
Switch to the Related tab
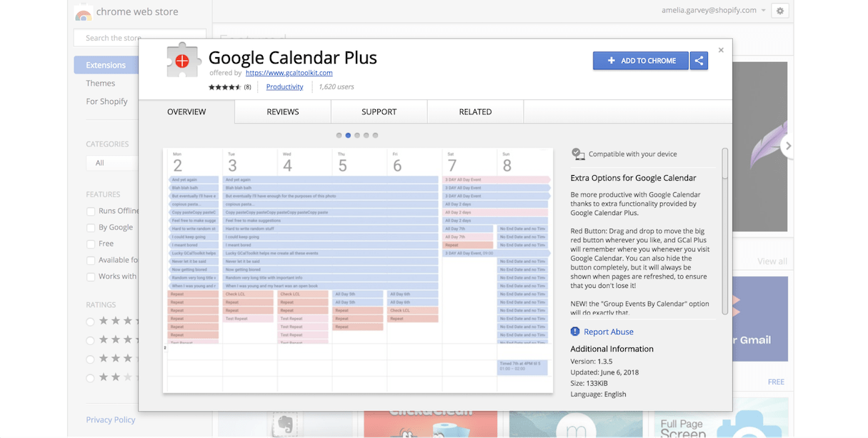(x=476, y=111)
